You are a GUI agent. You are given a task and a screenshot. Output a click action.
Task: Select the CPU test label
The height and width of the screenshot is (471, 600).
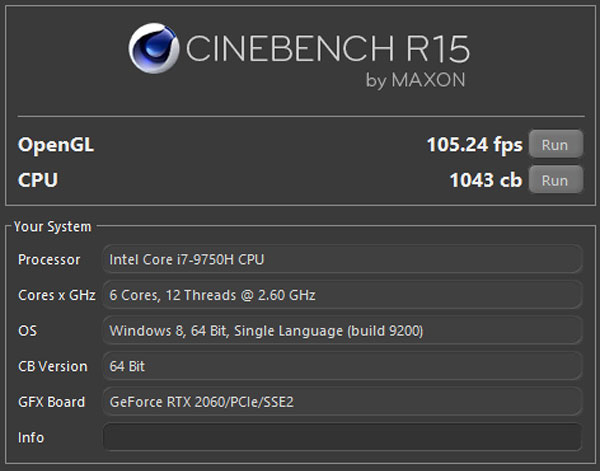[38, 180]
